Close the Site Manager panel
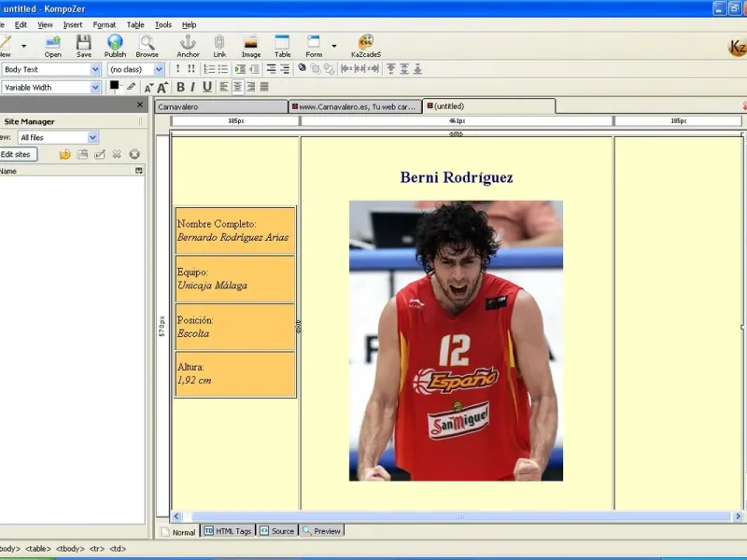Viewport: 747px width, 560px height. click(139, 105)
